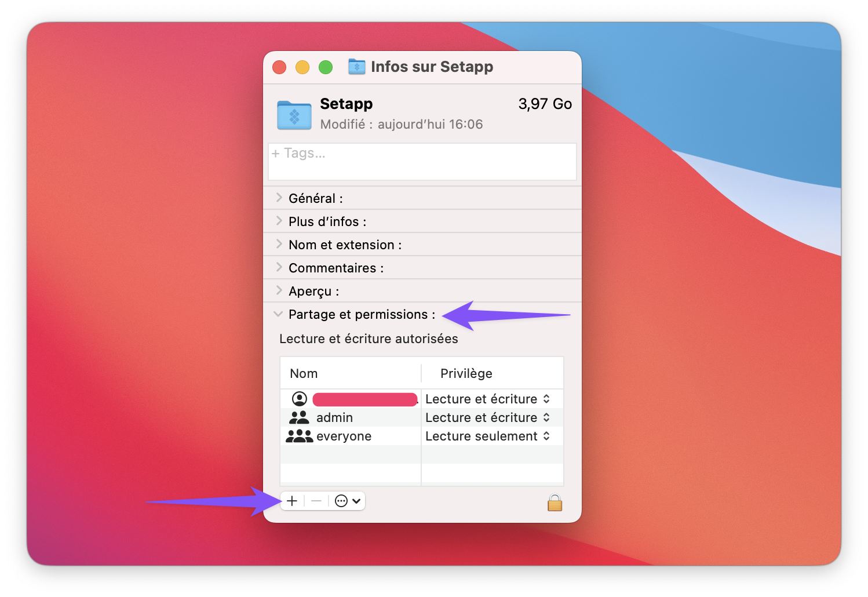
Task: Unlock the padlock icon
Action: (555, 502)
